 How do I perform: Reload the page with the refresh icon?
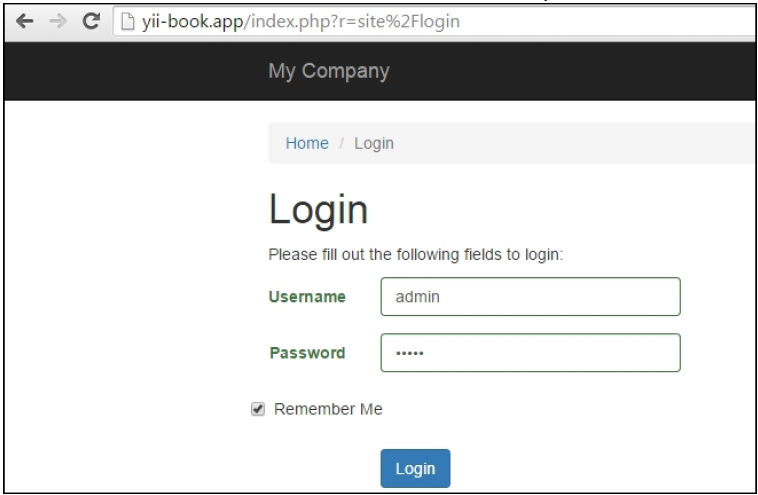point(91,21)
